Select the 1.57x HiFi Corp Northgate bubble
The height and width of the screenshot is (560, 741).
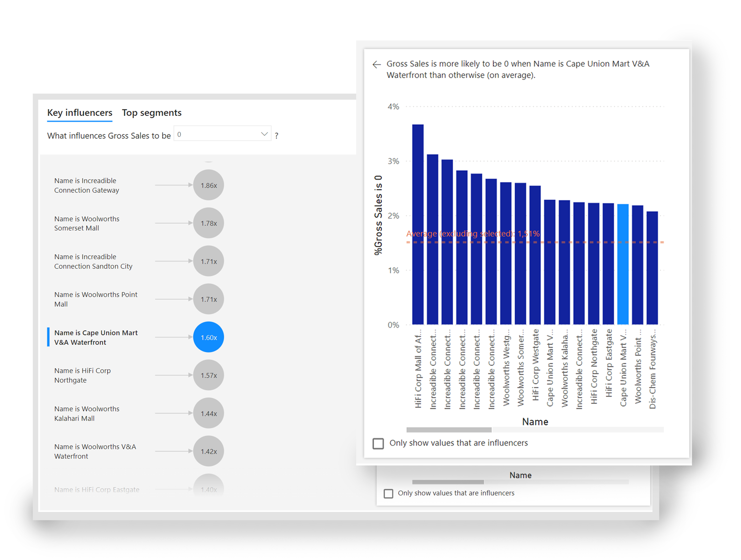tap(209, 375)
